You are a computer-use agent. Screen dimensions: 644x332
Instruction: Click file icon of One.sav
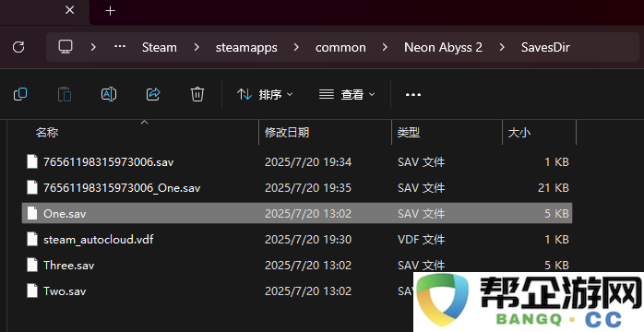[32, 213]
